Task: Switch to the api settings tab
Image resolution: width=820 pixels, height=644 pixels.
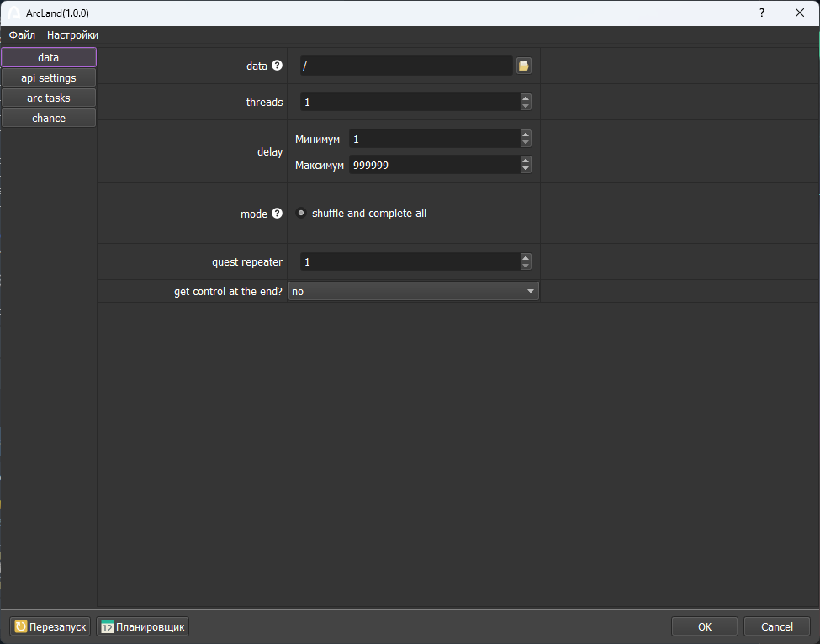Action: (49, 78)
